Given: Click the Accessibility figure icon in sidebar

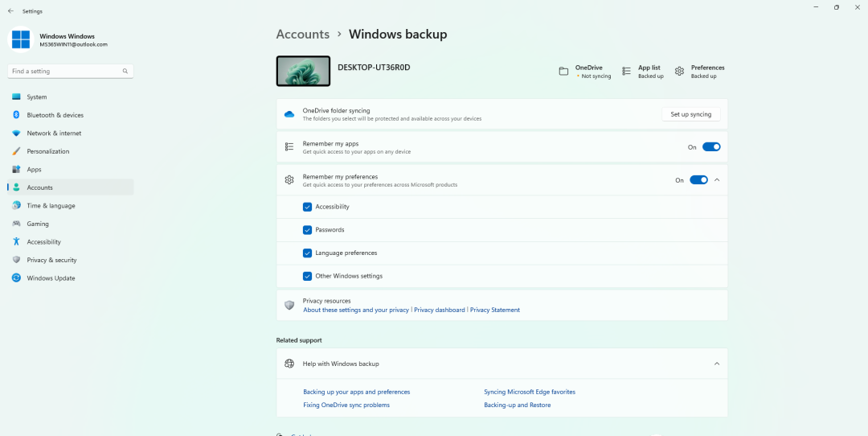Looking at the screenshot, I should click(16, 242).
